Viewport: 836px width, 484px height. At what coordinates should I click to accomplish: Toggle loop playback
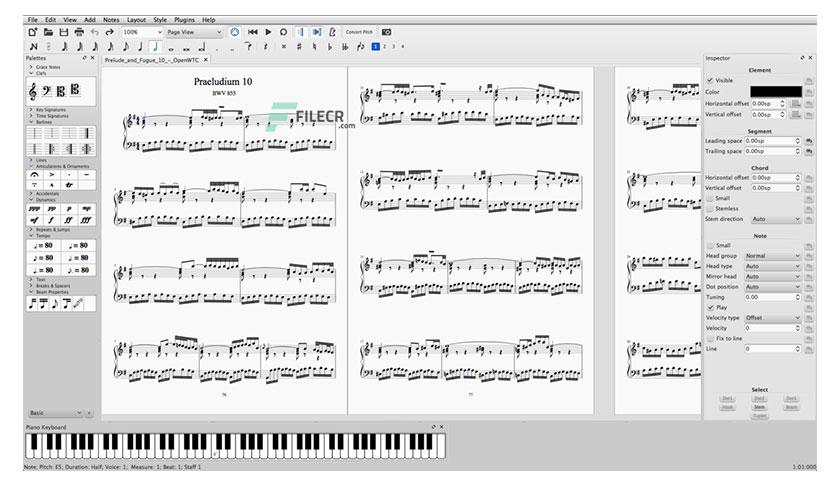(284, 32)
